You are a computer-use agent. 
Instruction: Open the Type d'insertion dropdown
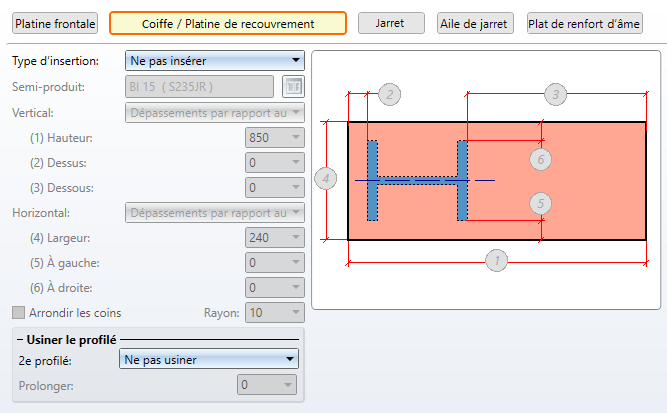(214, 62)
